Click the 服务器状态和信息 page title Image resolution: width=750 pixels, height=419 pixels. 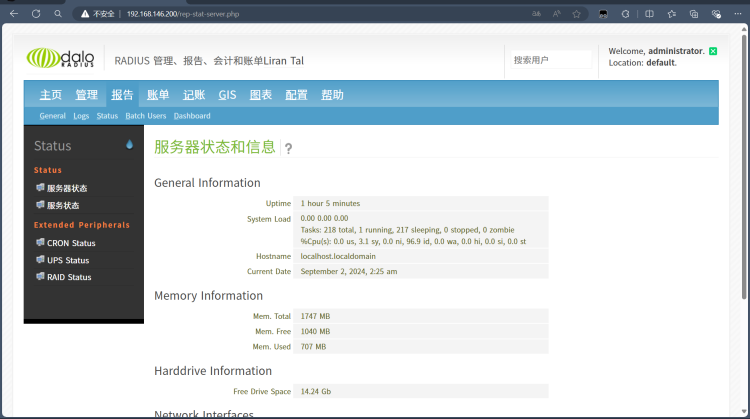tap(215, 146)
